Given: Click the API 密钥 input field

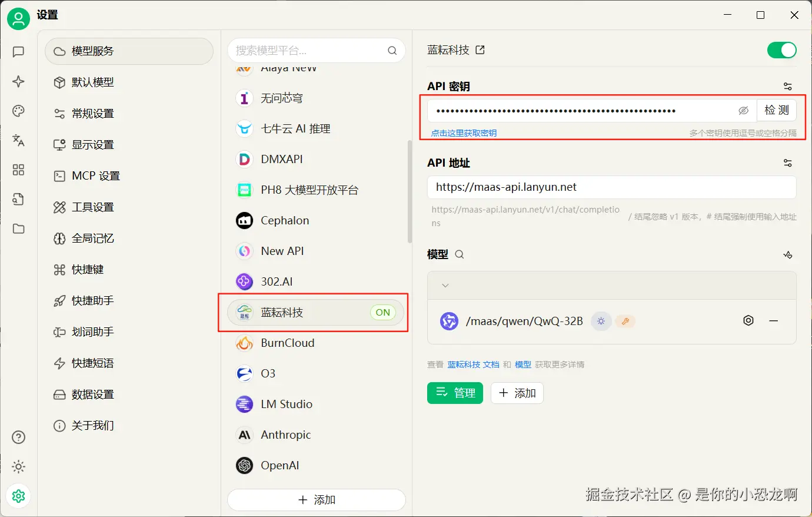Looking at the screenshot, I should click(592, 111).
